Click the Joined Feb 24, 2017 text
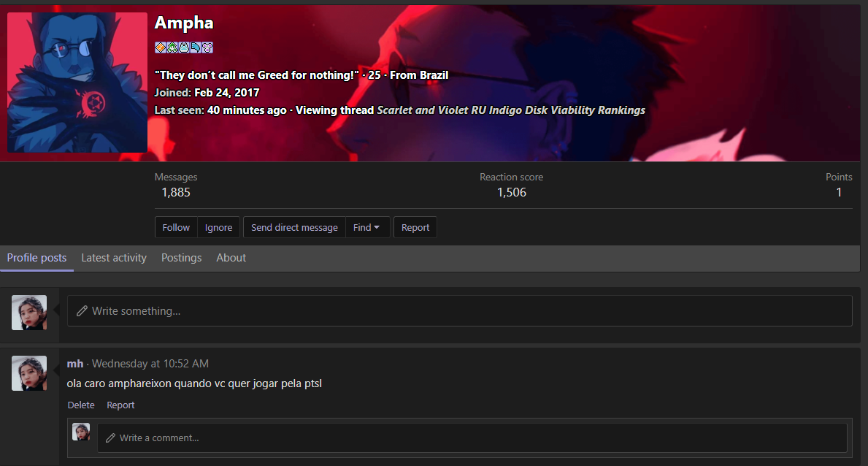This screenshot has width=868, height=466. pyautogui.click(x=207, y=93)
